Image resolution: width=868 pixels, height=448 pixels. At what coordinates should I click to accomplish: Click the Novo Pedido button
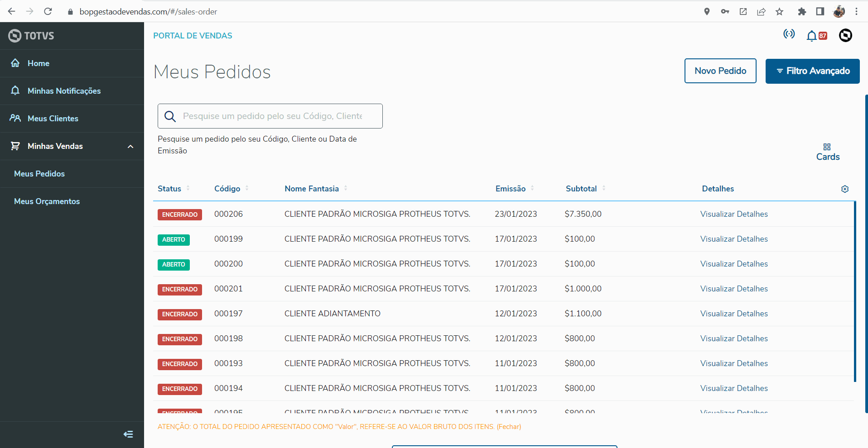click(x=720, y=71)
